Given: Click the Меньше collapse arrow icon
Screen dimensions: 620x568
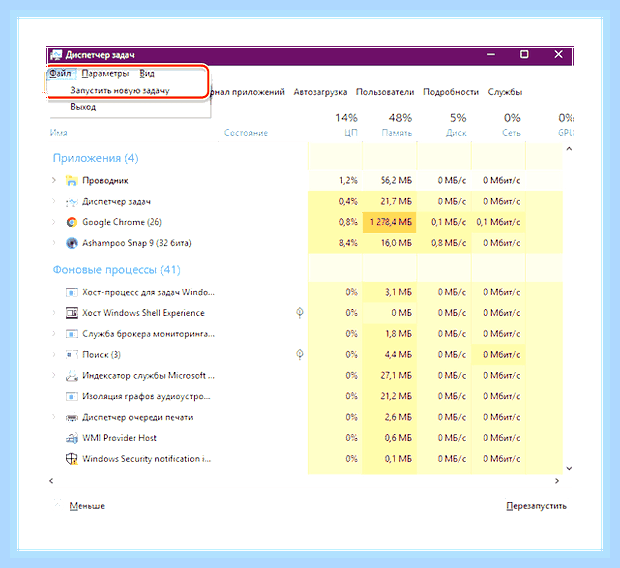Looking at the screenshot, I should [58, 504].
